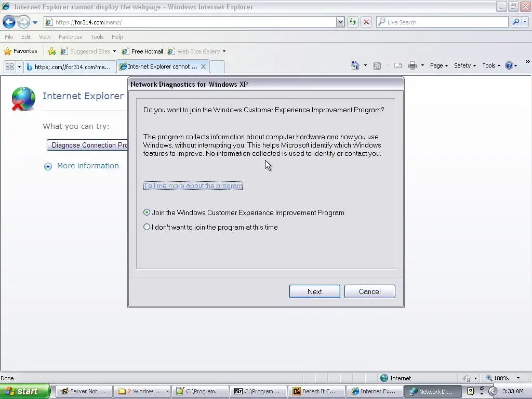This screenshot has width=532, height=399.
Task: Expand the More information arrow
Action: [x=48, y=166]
